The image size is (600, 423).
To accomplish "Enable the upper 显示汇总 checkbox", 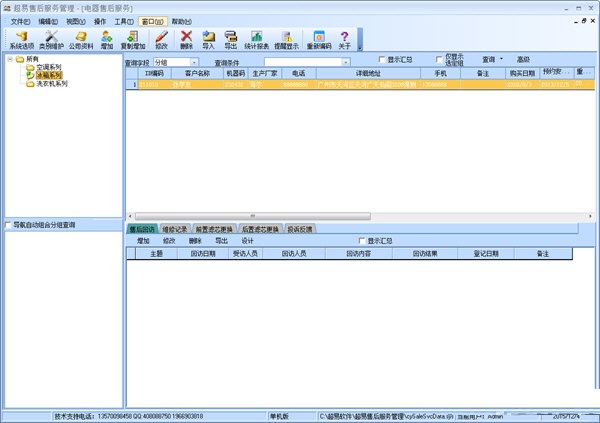I will (381, 60).
